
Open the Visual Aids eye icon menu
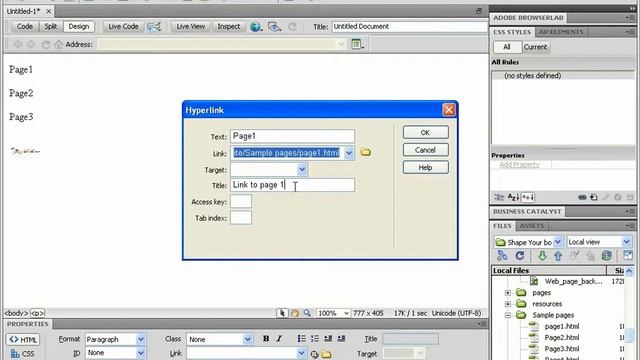[x=274, y=27]
